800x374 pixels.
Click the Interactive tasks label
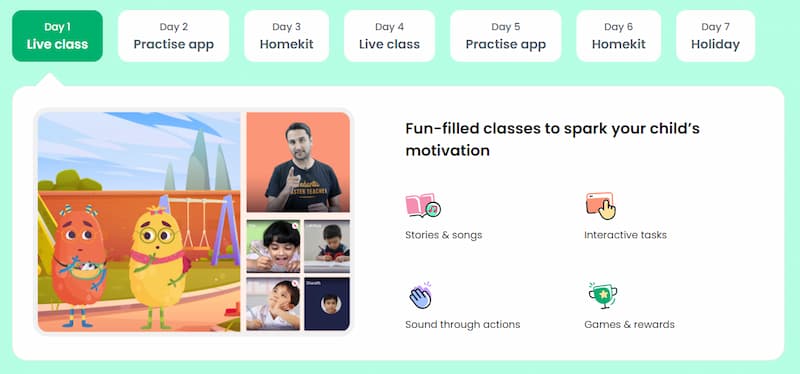click(x=626, y=235)
